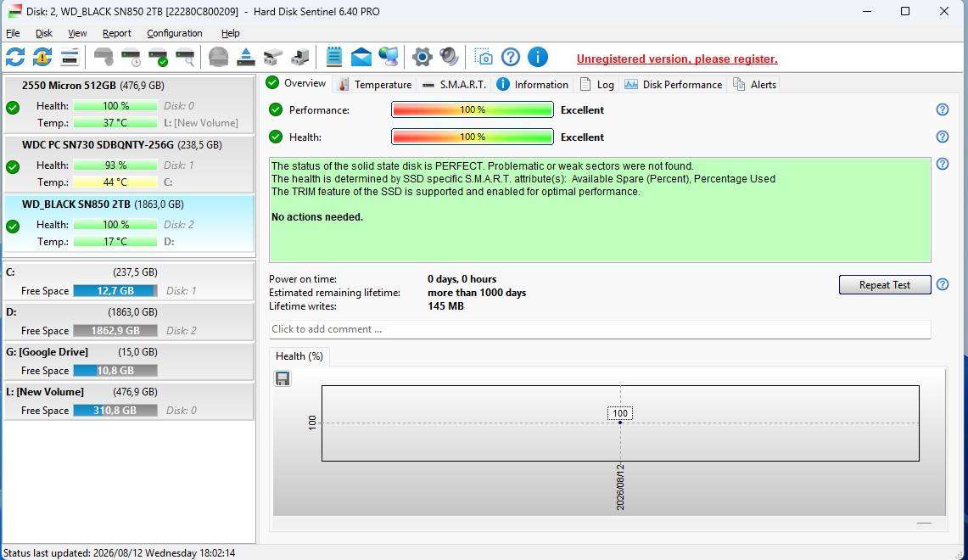Click the 17 °C temperature of SN850

[115, 242]
